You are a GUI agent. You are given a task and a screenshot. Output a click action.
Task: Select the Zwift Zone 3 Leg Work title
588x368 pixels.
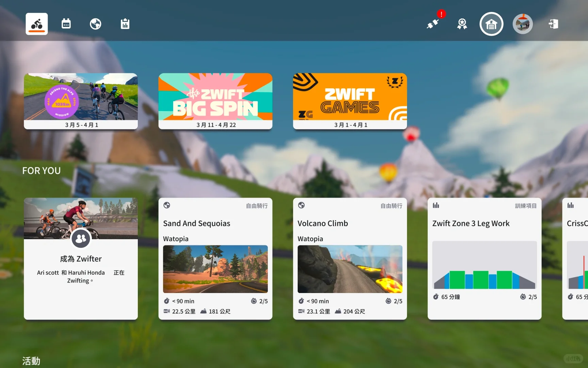pyautogui.click(x=471, y=224)
